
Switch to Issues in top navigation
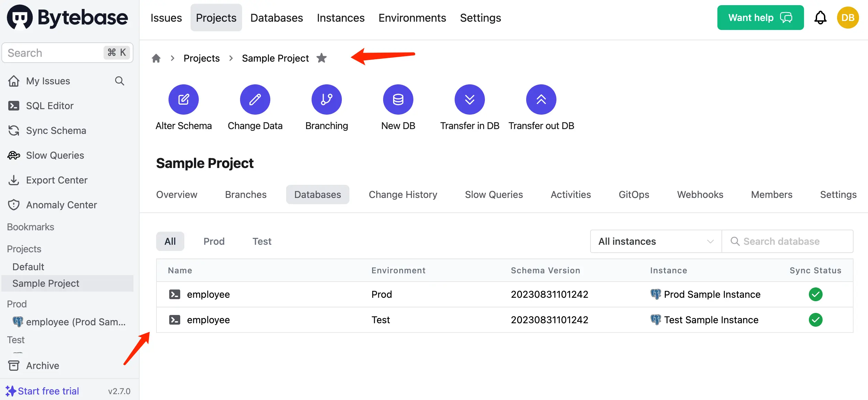(x=166, y=18)
